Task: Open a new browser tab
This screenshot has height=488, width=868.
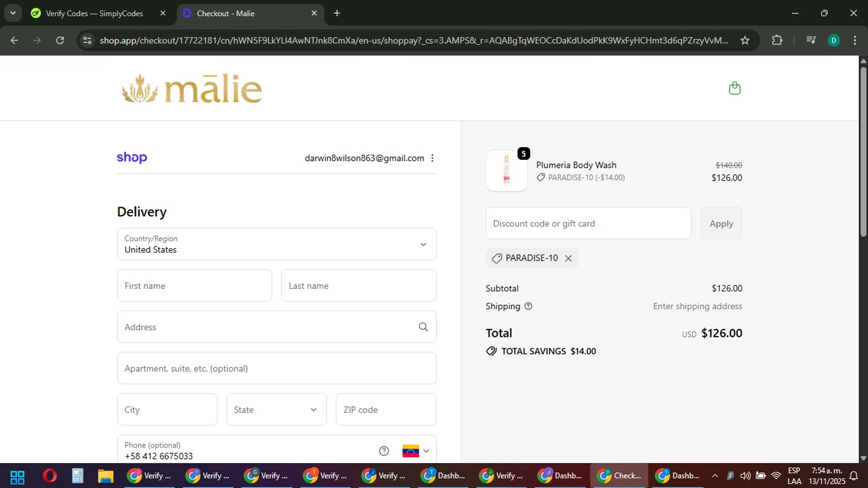Action: click(337, 13)
